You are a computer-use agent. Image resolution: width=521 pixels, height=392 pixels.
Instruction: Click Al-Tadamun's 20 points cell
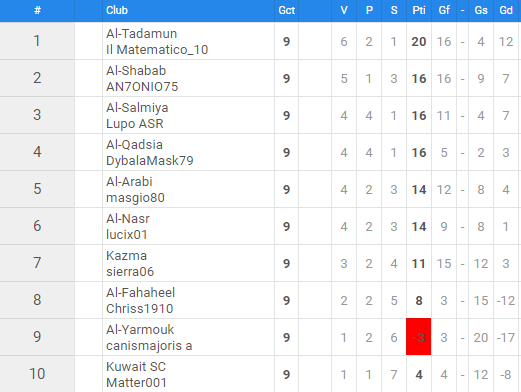[419, 41]
